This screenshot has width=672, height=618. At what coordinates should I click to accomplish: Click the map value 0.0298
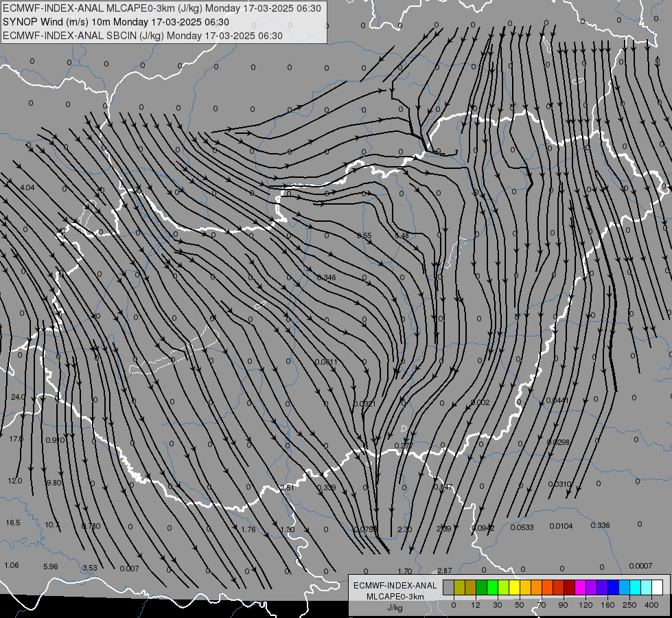click(558, 442)
